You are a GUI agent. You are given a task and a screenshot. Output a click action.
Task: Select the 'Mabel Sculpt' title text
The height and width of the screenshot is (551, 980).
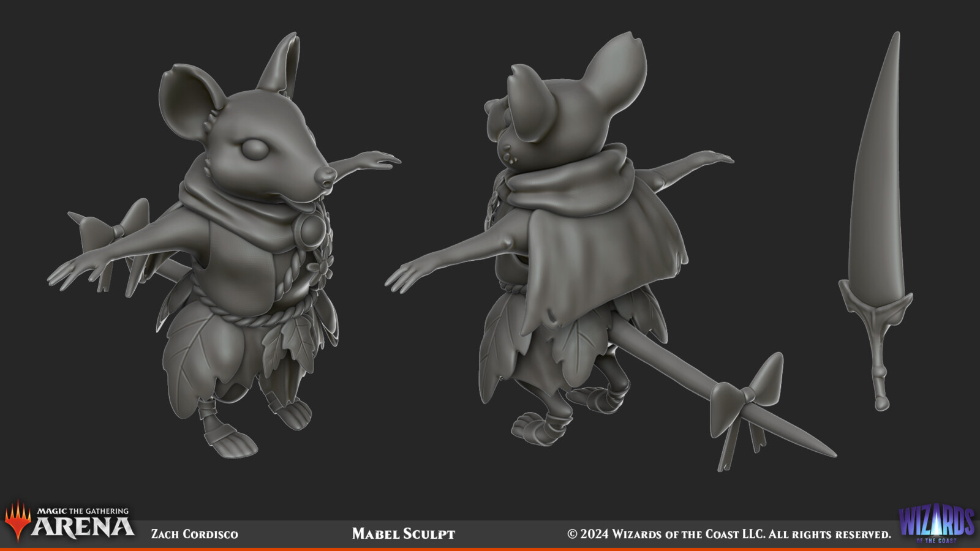point(404,534)
